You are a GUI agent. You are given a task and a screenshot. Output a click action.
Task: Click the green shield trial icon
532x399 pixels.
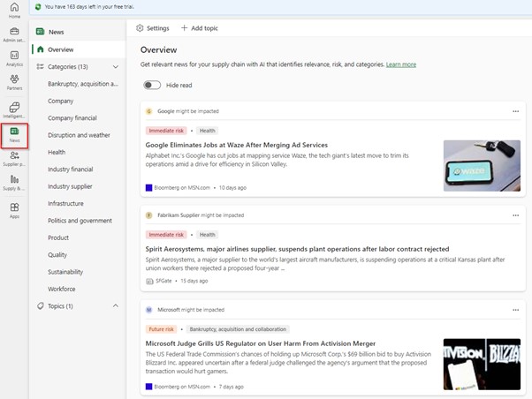(x=38, y=7)
